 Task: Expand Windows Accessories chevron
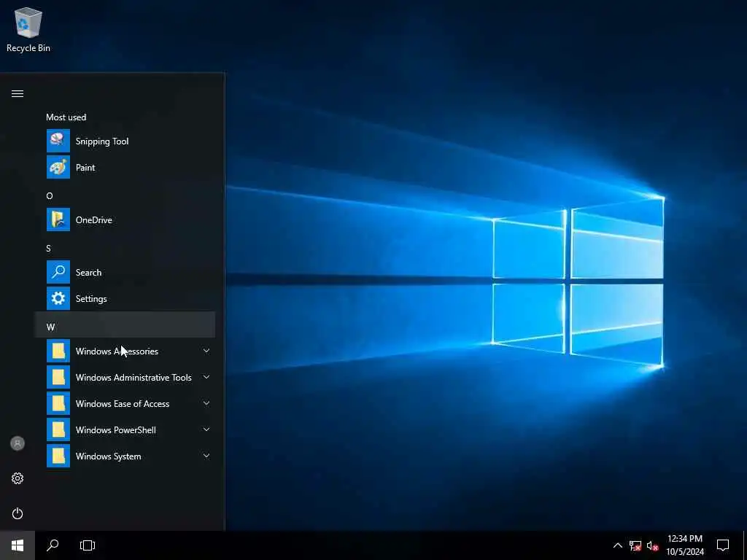coord(206,351)
